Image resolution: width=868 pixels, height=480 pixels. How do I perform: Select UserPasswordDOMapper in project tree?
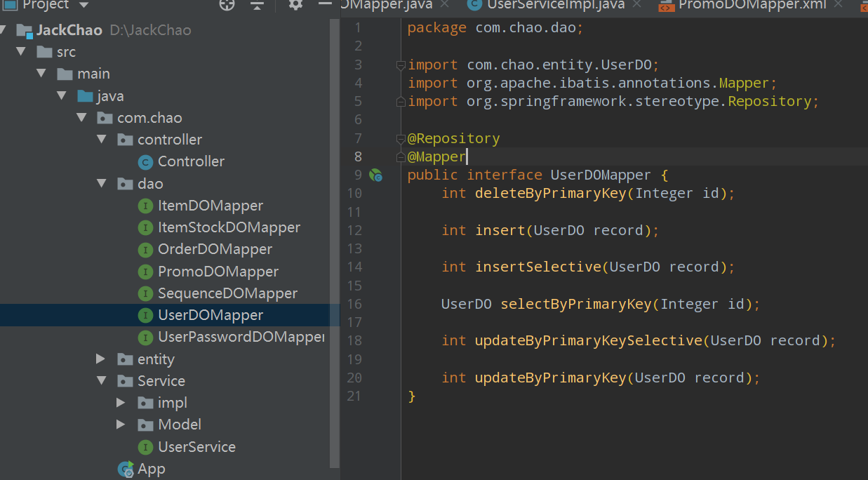(241, 337)
